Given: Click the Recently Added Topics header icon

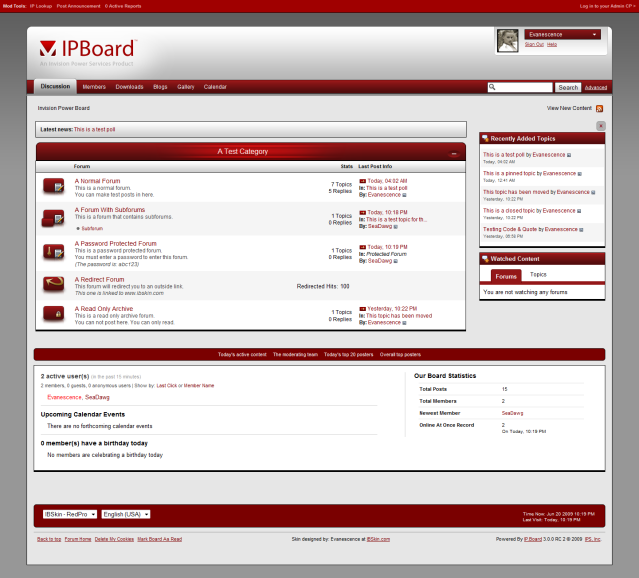Looking at the screenshot, I should (485, 138).
